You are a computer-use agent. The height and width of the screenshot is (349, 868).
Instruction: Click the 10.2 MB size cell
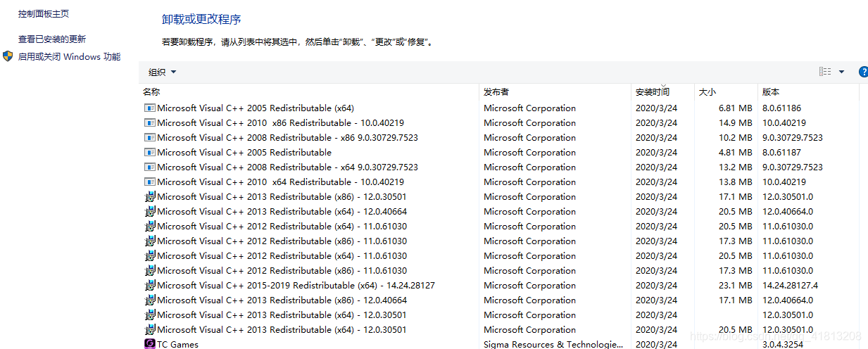click(736, 138)
